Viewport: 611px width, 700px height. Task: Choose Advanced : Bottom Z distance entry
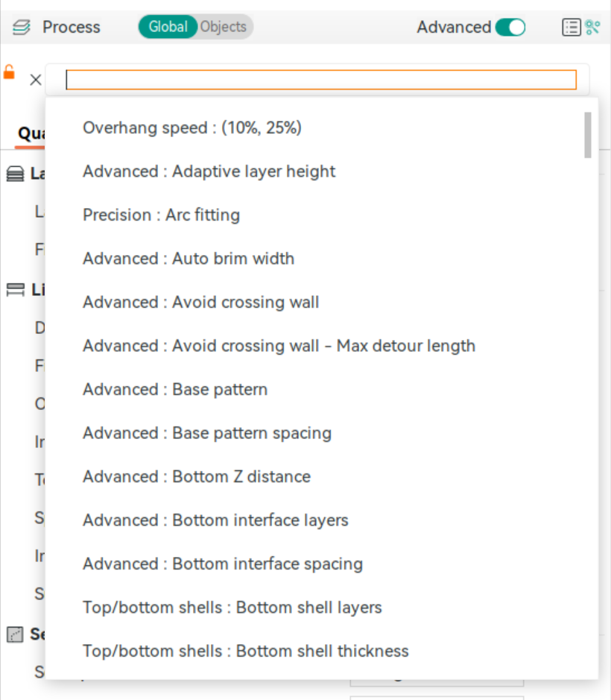(x=196, y=476)
